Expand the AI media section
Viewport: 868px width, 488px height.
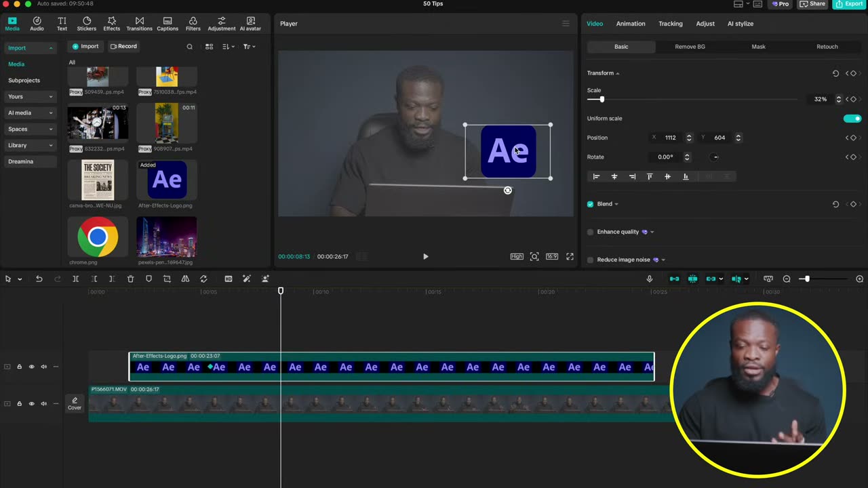click(x=50, y=113)
